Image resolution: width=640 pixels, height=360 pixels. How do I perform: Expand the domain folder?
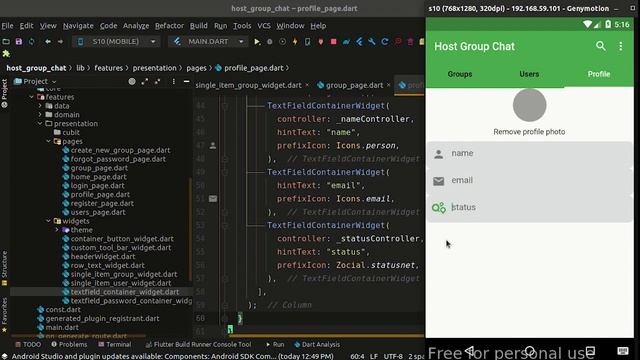[40, 115]
